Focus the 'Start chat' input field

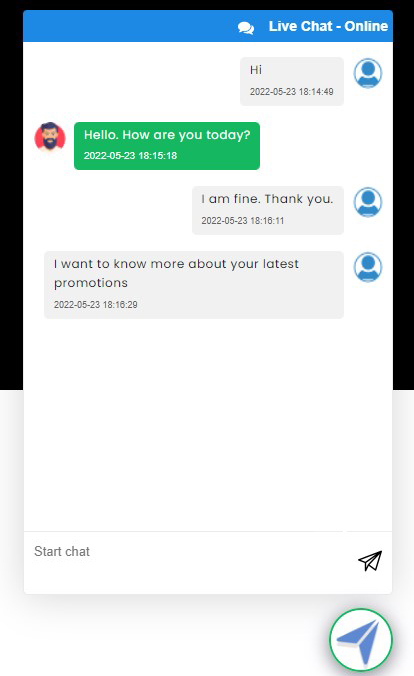(x=185, y=562)
